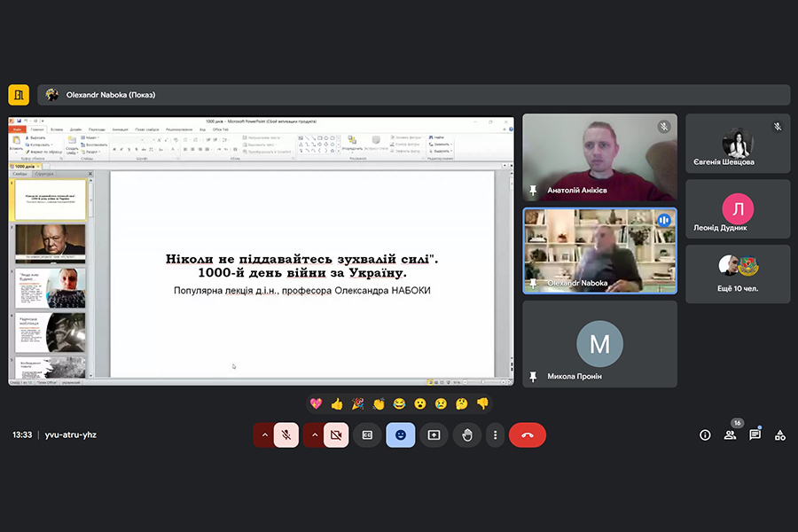Image resolution: width=798 pixels, height=532 pixels.
Task: Click pin icon on Микола Пронін tile
Action: point(533,377)
